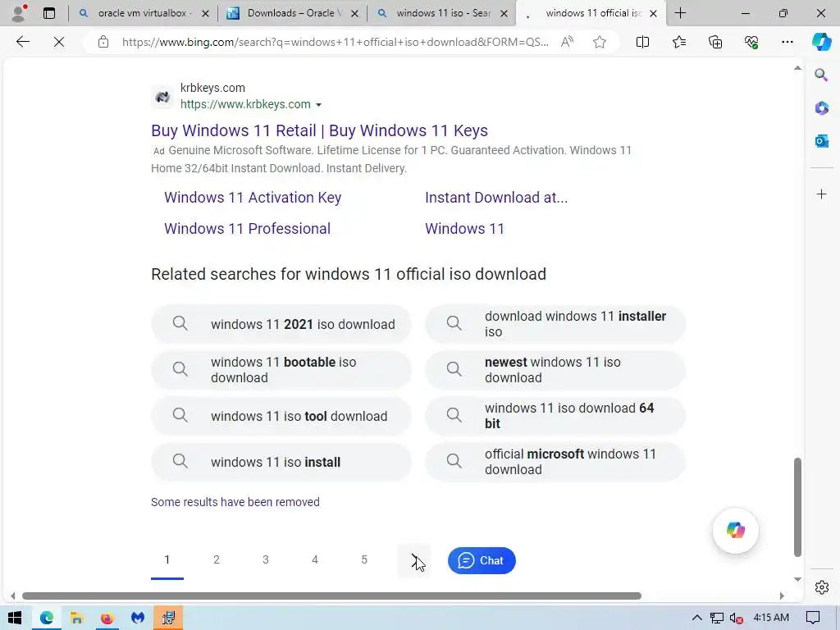
Task: Show hidden tray icons chevron
Action: pyautogui.click(x=696, y=618)
